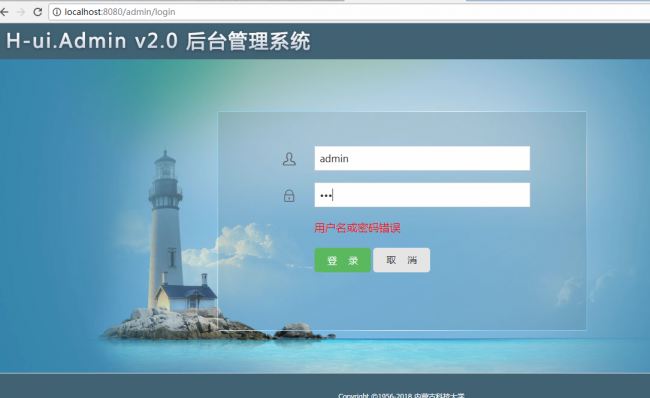Click the Copyright footer text

point(401,396)
